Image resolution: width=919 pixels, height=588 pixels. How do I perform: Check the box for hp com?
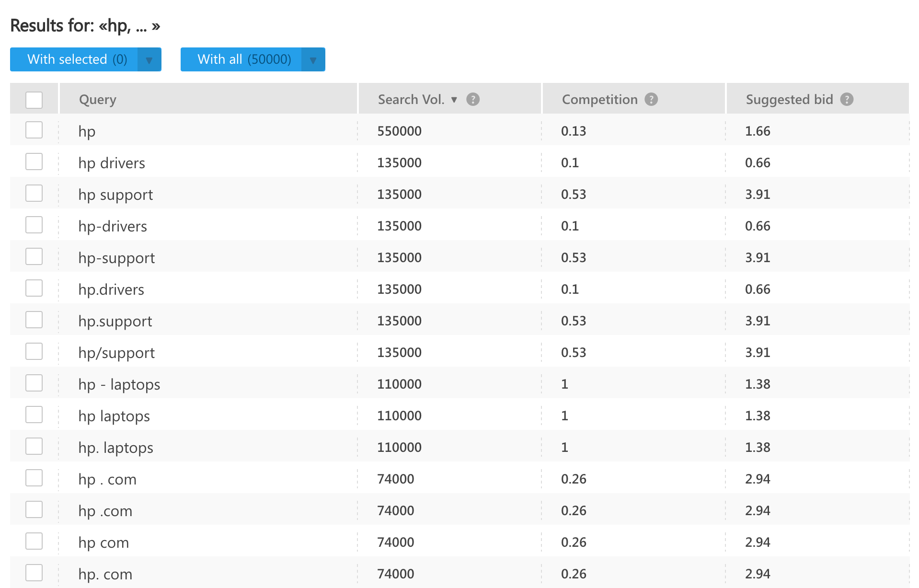(x=34, y=541)
